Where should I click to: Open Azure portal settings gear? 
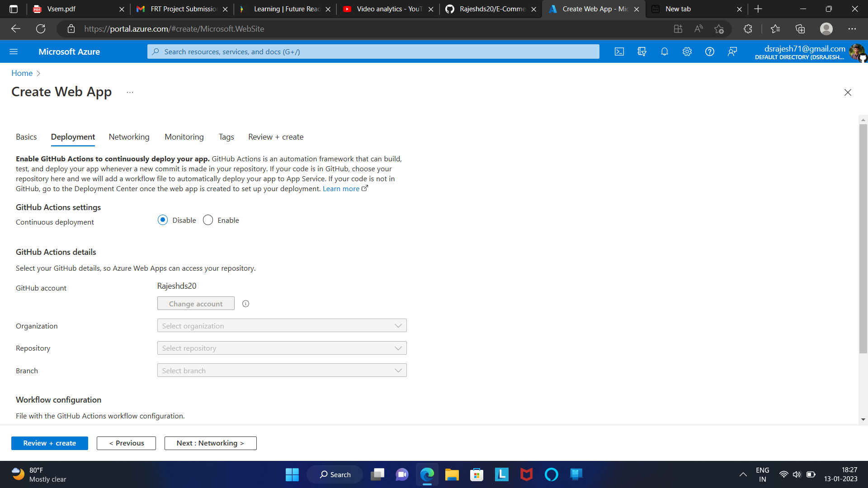(687, 52)
